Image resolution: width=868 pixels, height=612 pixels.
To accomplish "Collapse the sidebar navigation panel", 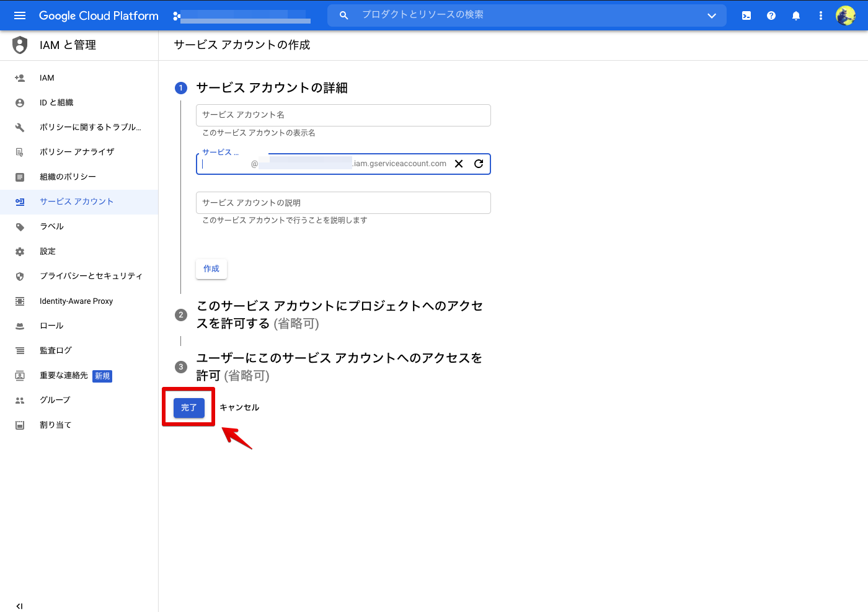I will tap(20, 606).
